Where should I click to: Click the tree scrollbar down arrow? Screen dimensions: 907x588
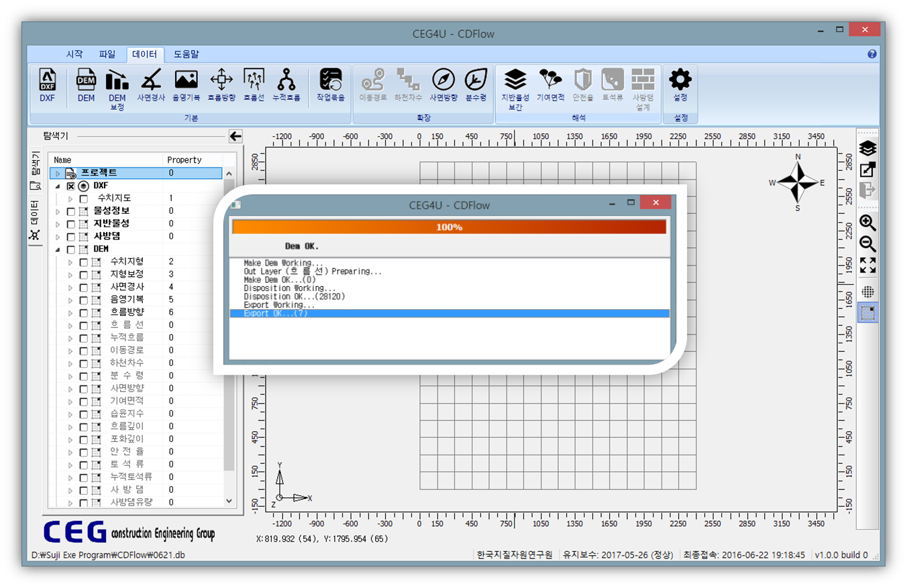coord(229,500)
